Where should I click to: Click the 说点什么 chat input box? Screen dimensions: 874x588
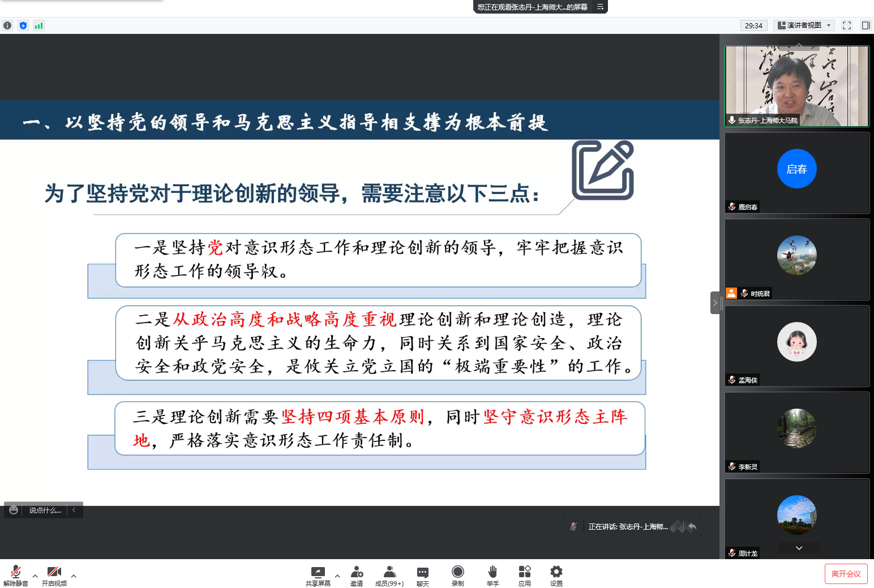(x=45, y=510)
